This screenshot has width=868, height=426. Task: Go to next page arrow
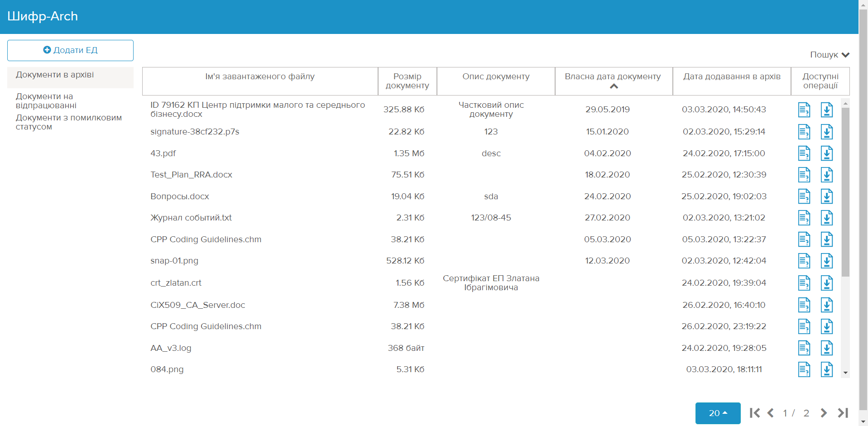coord(824,413)
